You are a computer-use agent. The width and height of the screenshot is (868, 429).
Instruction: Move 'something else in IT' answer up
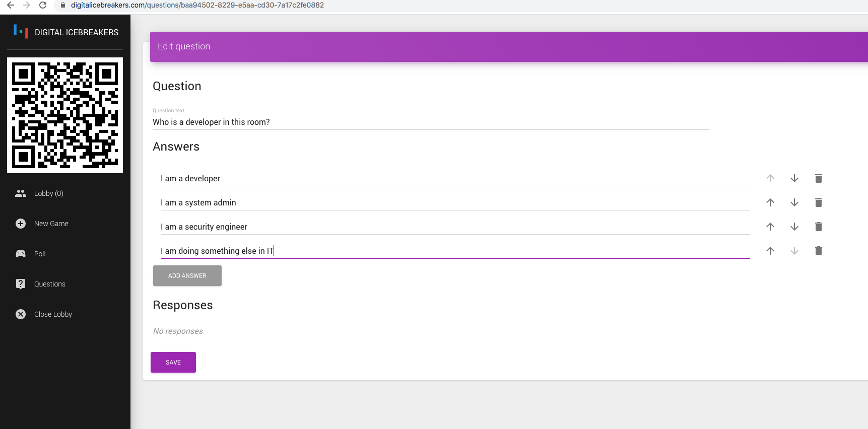click(x=770, y=251)
